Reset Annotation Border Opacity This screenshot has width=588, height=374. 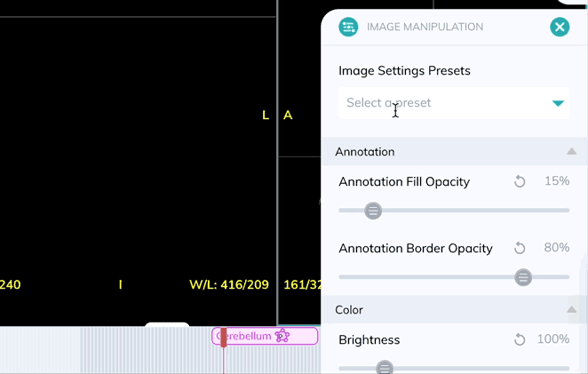520,248
